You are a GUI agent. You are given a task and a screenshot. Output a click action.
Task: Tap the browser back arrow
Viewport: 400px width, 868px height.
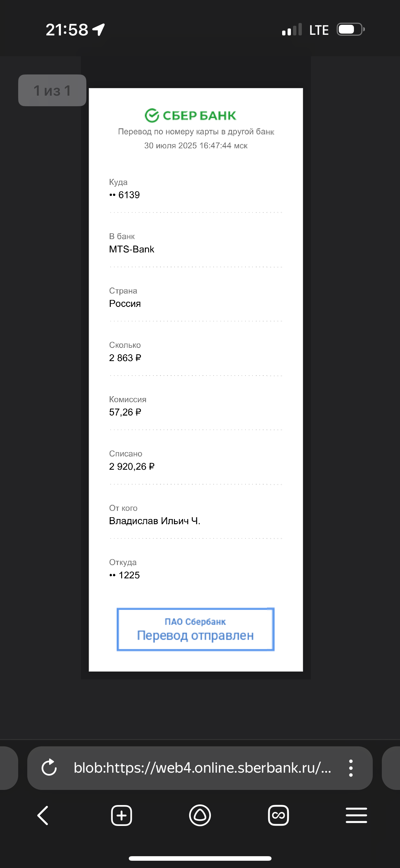[x=43, y=815]
